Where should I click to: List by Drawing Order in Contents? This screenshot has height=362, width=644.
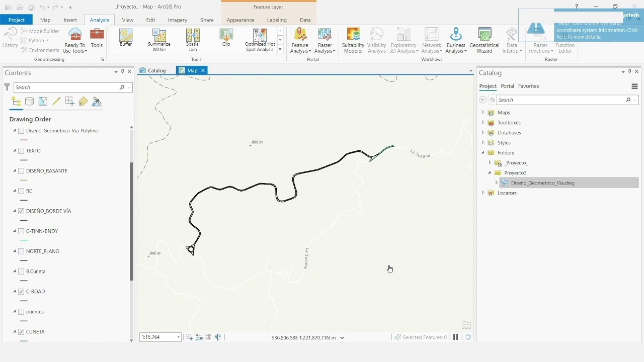tap(16, 102)
